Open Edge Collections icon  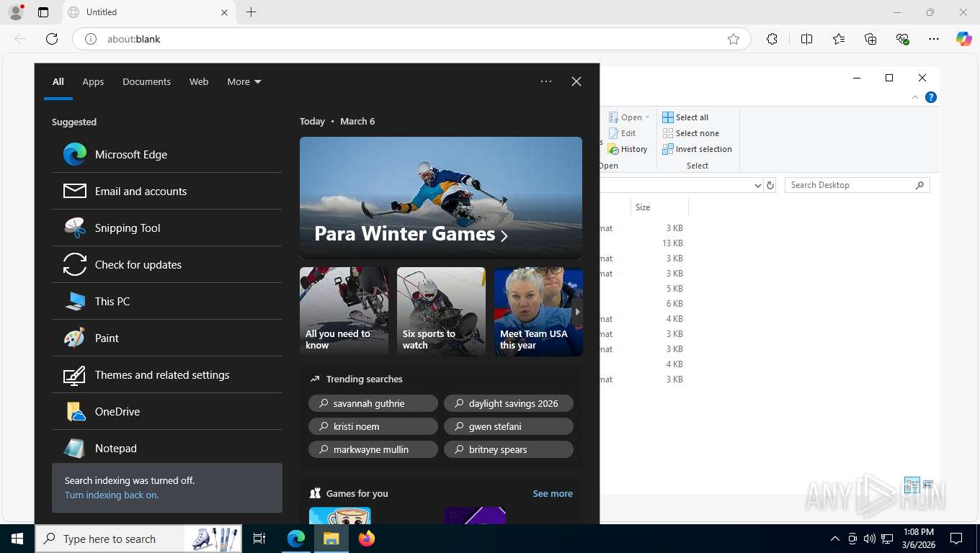[x=870, y=39]
